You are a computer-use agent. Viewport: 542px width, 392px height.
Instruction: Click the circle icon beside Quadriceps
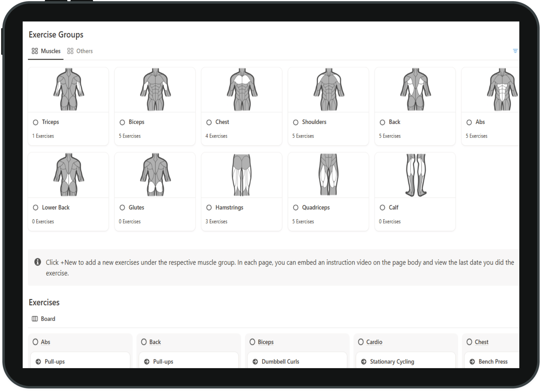click(x=296, y=208)
